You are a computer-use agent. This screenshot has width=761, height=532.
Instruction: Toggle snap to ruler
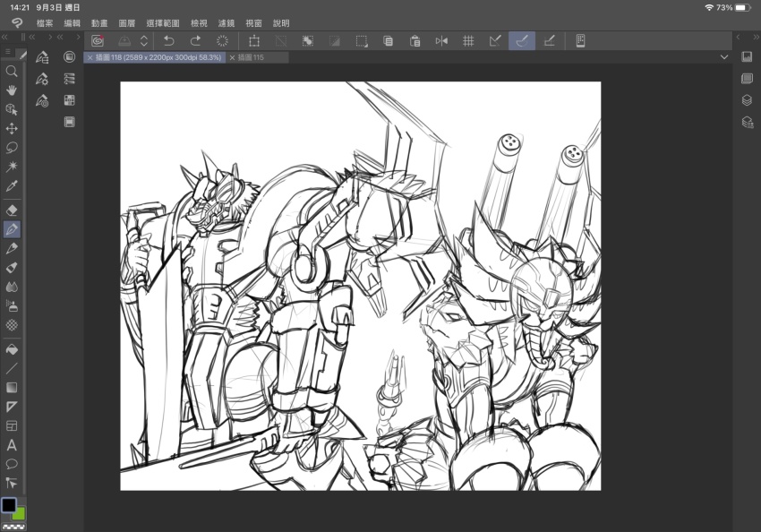(494, 40)
